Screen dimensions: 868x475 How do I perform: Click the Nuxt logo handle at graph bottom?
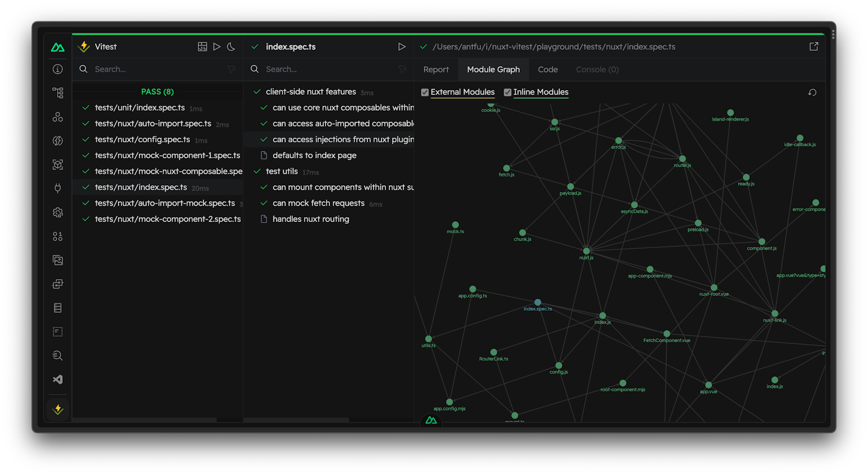(x=431, y=420)
